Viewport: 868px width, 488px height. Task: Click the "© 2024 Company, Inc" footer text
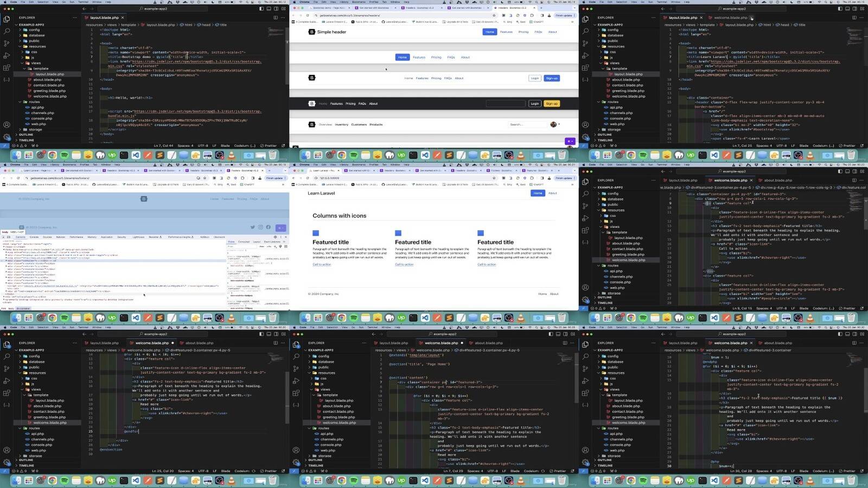(x=323, y=294)
